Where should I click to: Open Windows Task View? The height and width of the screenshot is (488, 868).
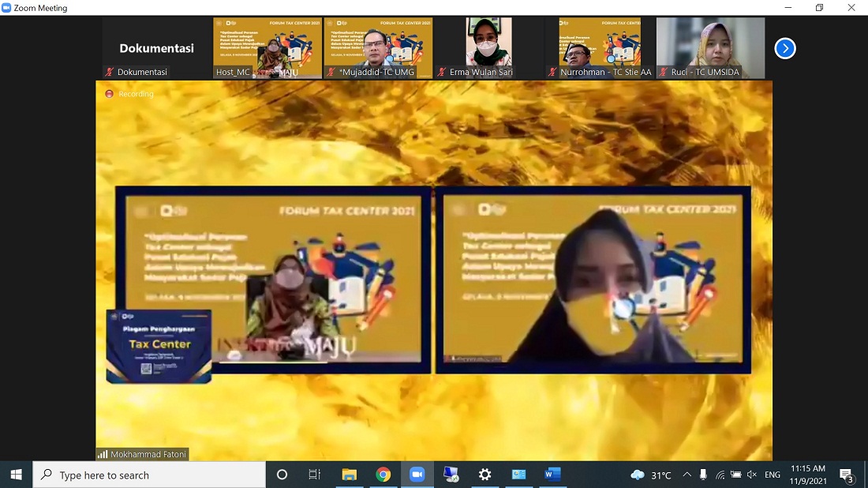coord(314,475)
